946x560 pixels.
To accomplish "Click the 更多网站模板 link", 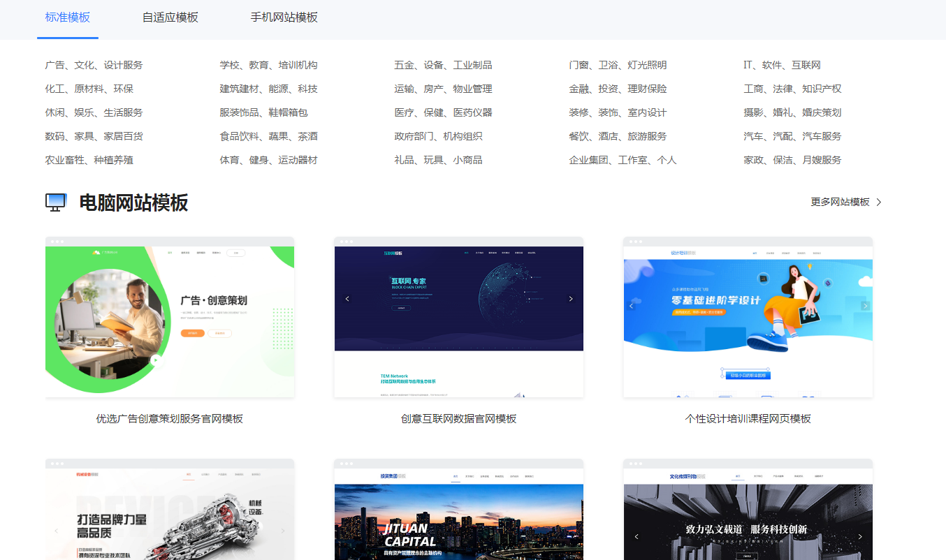I will pyautogui.click(x=841, y=202).
